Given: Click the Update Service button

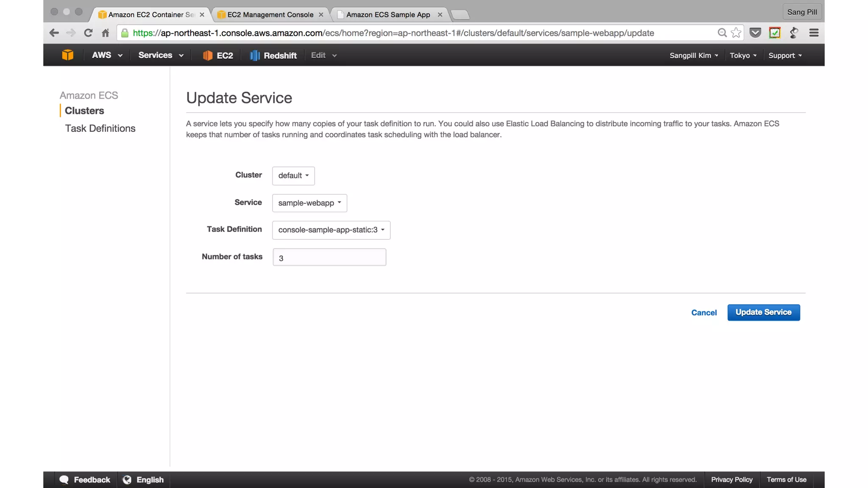Looking at the screenshot, I should point(763,313).
